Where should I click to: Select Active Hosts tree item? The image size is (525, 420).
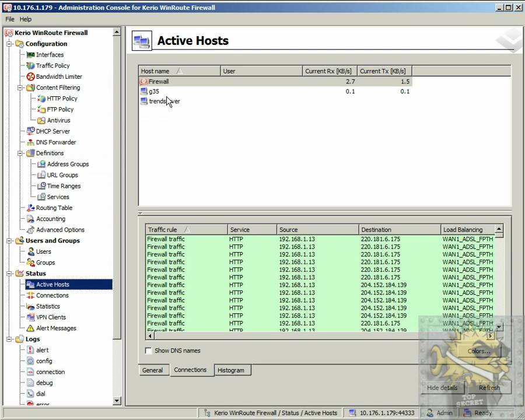[69, 284]
